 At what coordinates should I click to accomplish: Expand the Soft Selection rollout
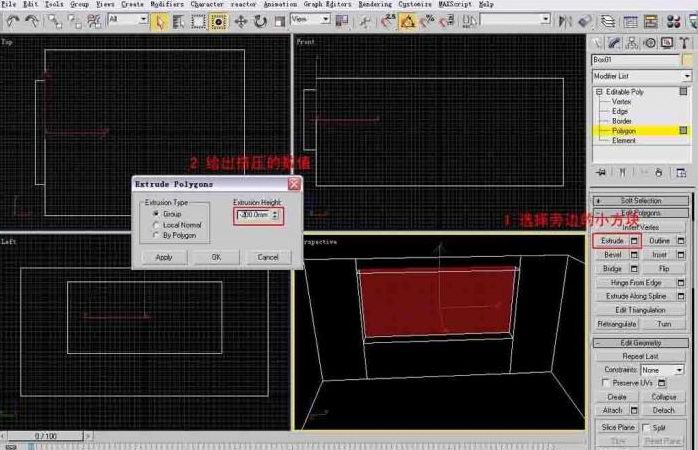click(x=641, y=201)
